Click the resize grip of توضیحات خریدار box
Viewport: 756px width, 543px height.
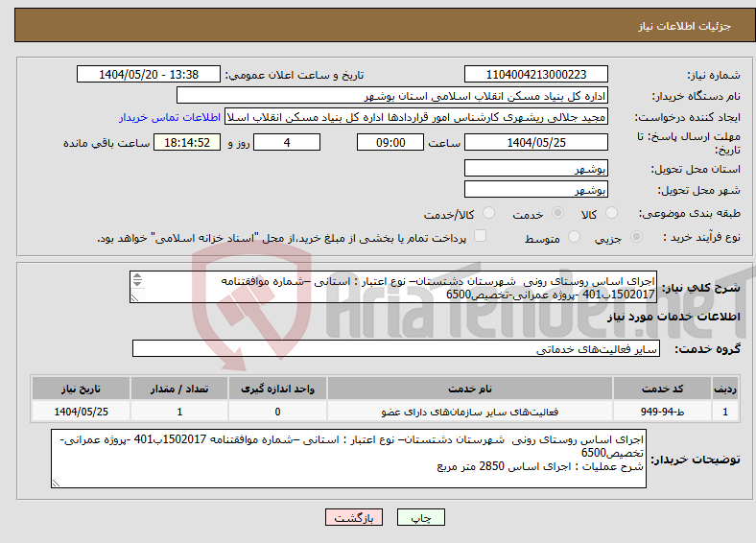point(56,483)
